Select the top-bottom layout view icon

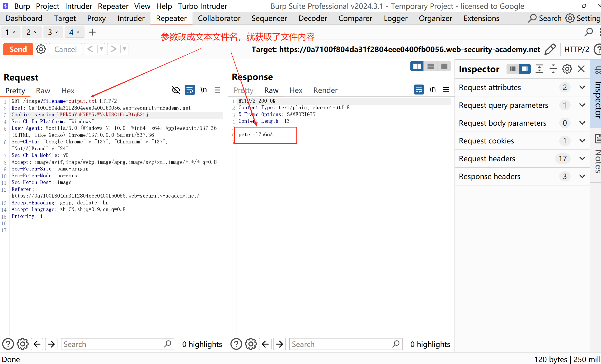[x=431, y=66]
